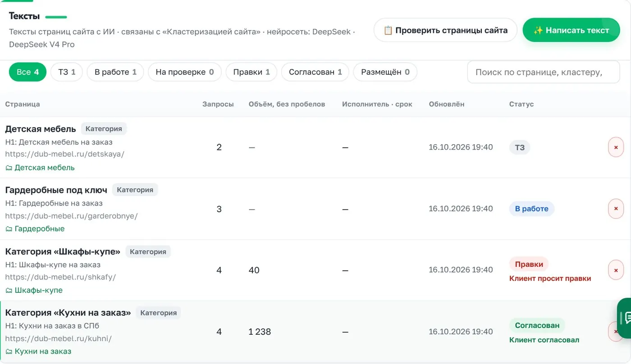Open the Гардеробные под ключ page title
The image size is (631, 364).
coord(56,190)
